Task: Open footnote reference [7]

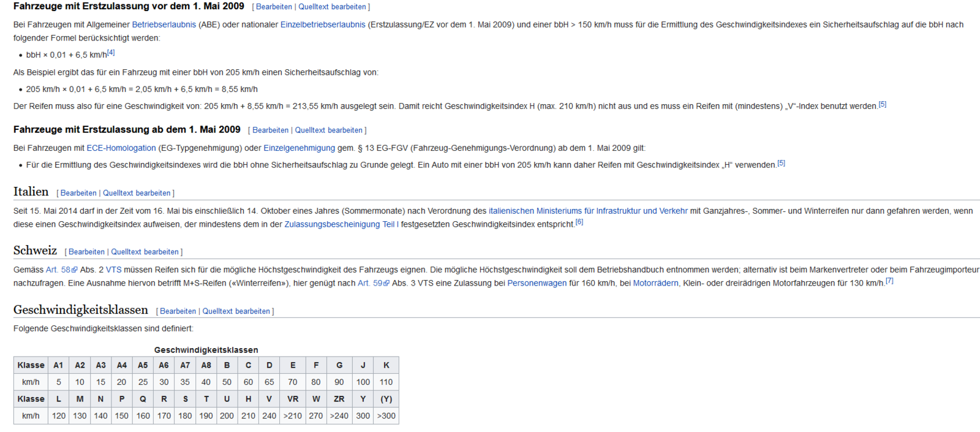Action: [x=889, y=281]
